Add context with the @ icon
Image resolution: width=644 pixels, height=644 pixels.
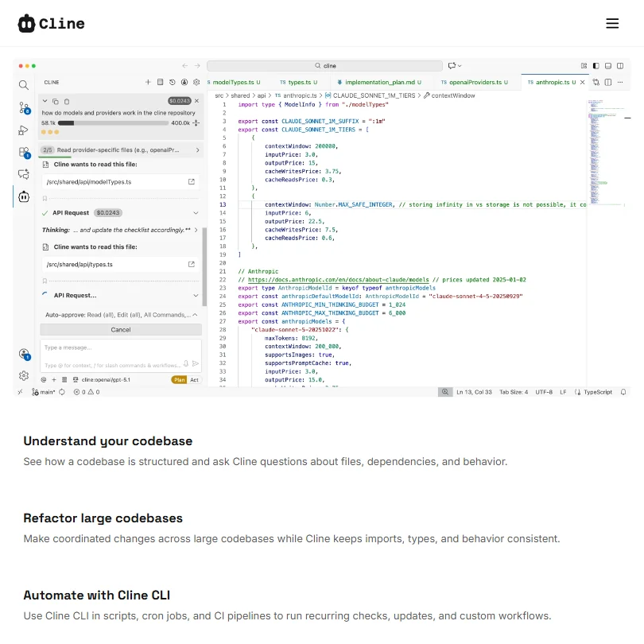[x=44, y=380]
